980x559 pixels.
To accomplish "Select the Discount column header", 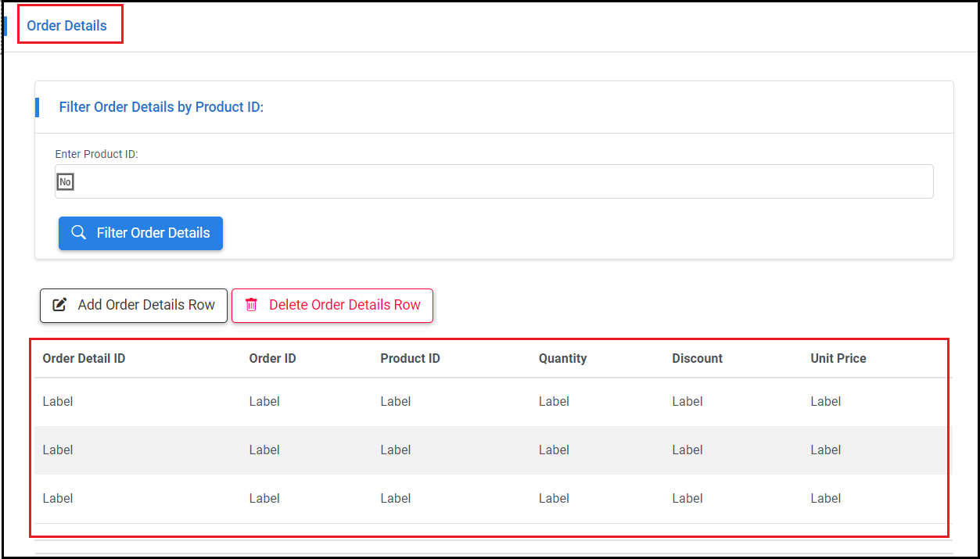I will (x=697, y=359).
